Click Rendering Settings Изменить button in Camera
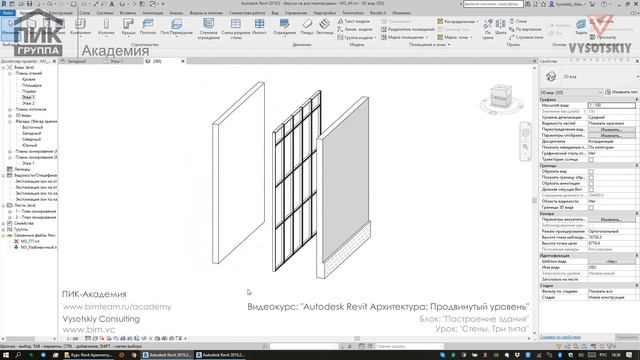640x360 pixels. 611,220
